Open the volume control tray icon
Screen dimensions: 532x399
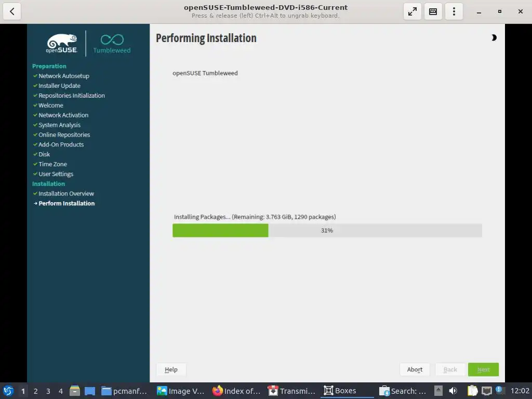(x=453, y=391)
